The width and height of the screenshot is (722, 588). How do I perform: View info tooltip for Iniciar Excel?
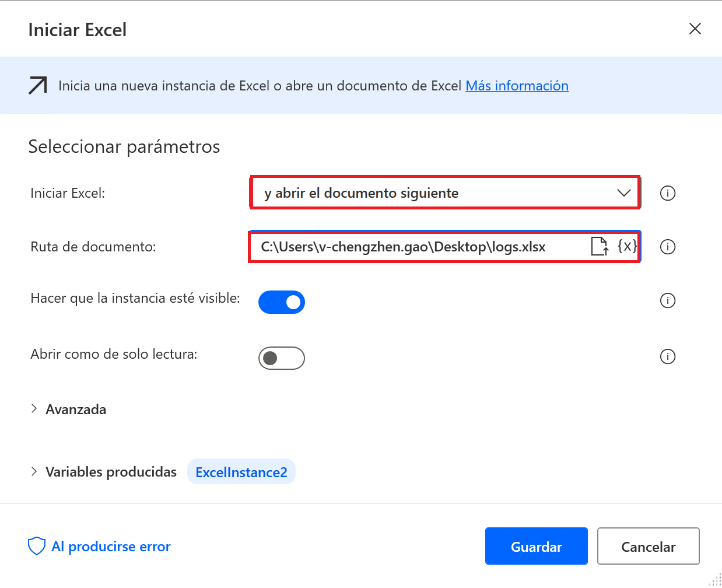coord(668,192)
